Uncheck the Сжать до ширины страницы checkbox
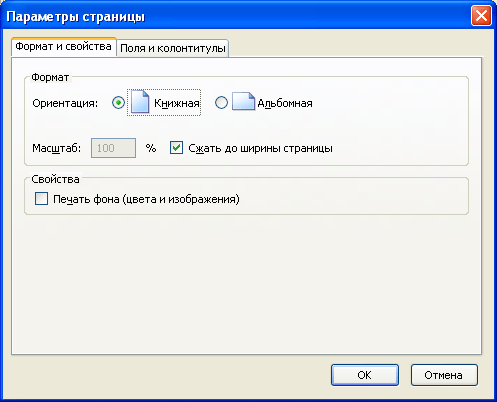Image resolution: width=497 pixels, height=402 pixels. pyautogui.click(x=176, y=147)
